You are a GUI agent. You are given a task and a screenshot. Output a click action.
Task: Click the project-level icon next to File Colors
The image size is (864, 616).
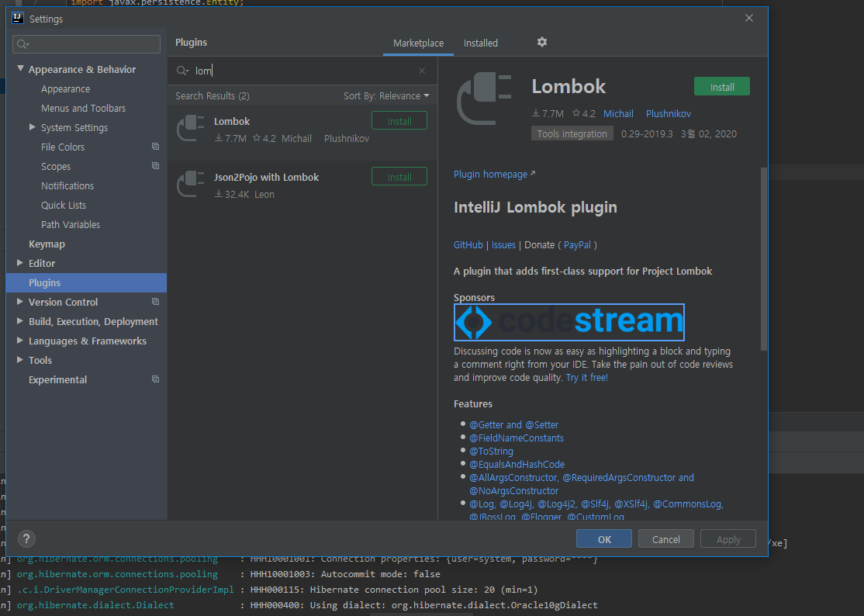point(155,147)
